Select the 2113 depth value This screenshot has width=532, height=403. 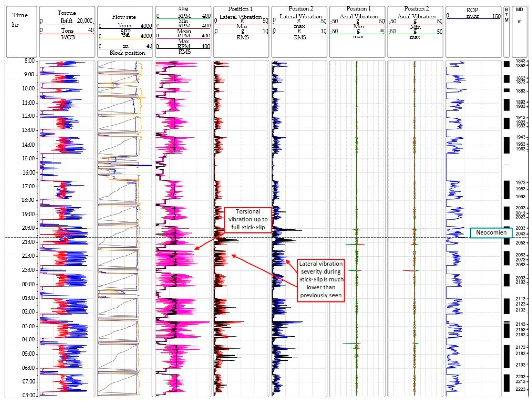click(x=520, y=299)
